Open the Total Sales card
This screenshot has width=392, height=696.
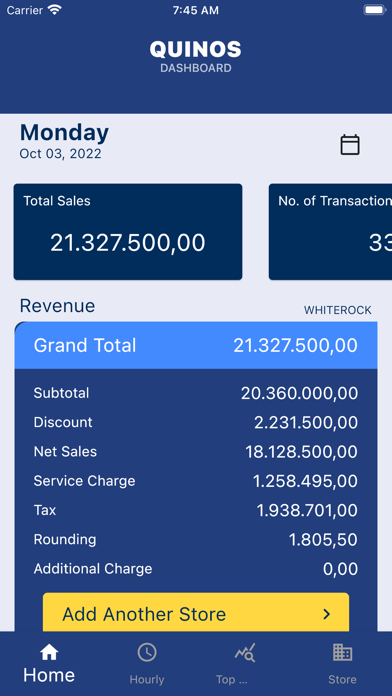click(128, 232)
